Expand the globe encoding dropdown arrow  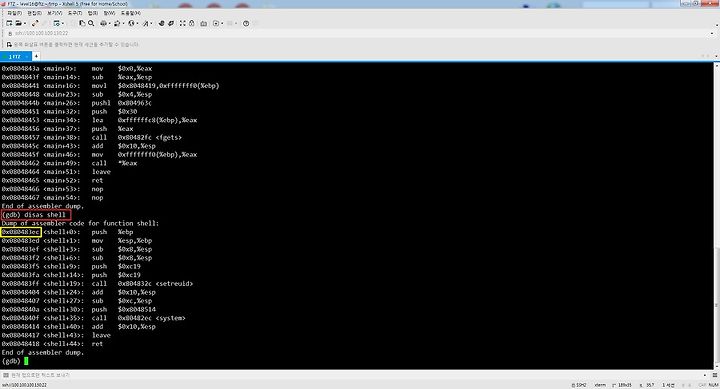(x=137, y=23)
